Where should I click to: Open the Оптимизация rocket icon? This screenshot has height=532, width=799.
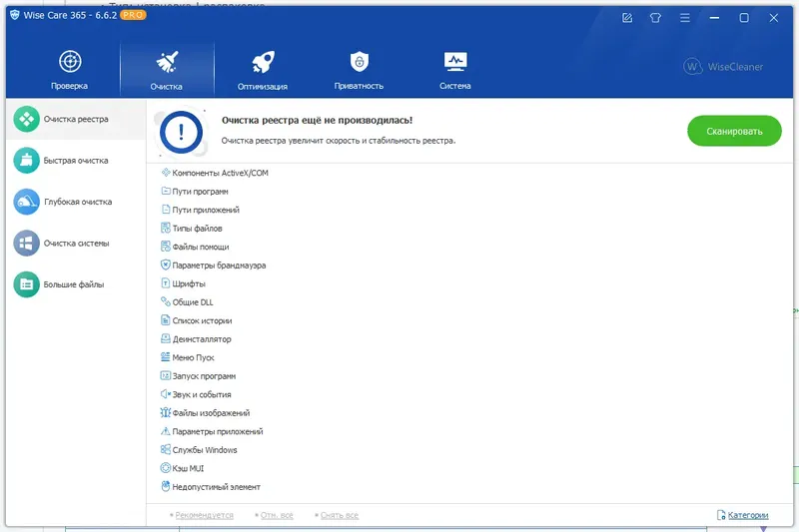263,62
